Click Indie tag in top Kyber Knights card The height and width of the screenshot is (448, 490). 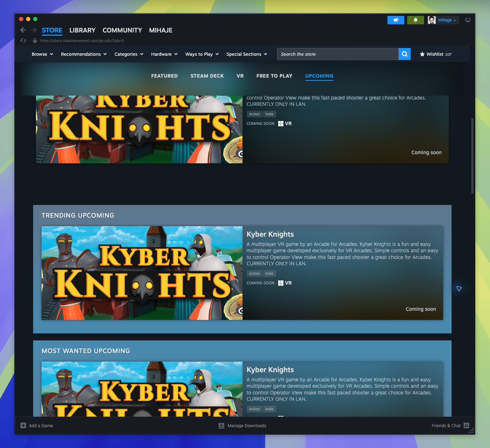tap(269, 114)
